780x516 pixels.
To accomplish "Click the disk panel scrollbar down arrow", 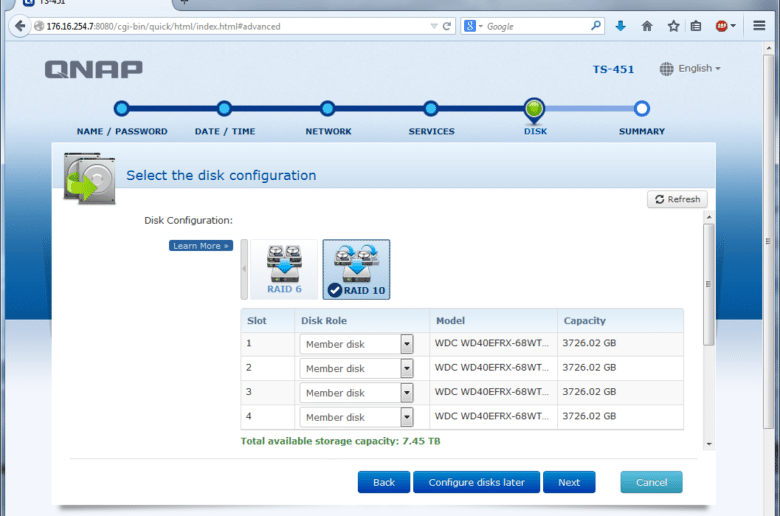I will (x=709, y=444).
